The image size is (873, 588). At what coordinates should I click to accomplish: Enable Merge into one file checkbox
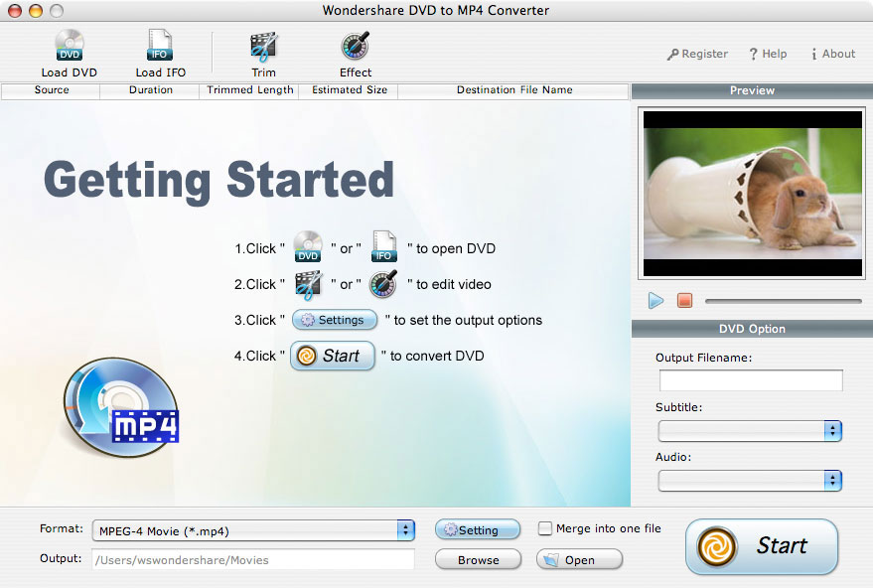point(545,528)
